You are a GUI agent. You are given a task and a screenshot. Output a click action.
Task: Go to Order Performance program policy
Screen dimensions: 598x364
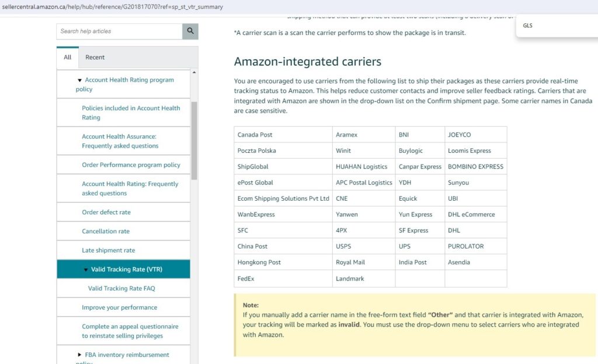(x=131, y=165)
